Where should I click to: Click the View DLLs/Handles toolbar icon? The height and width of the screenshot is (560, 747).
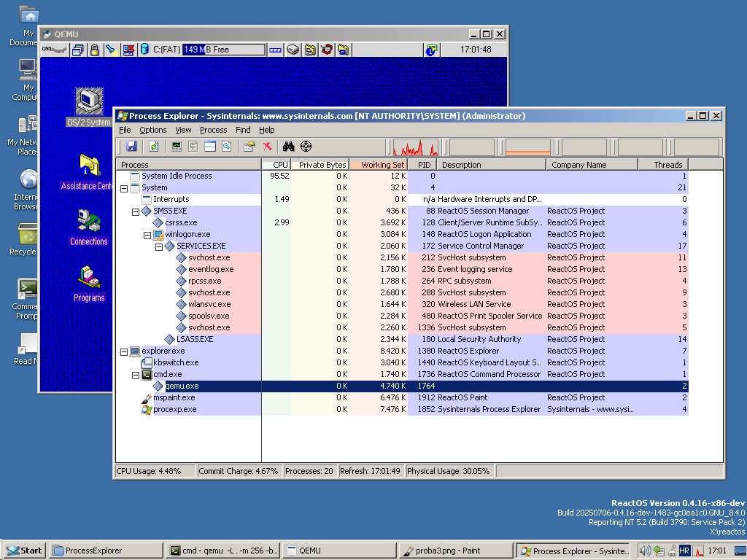[227, 147]
